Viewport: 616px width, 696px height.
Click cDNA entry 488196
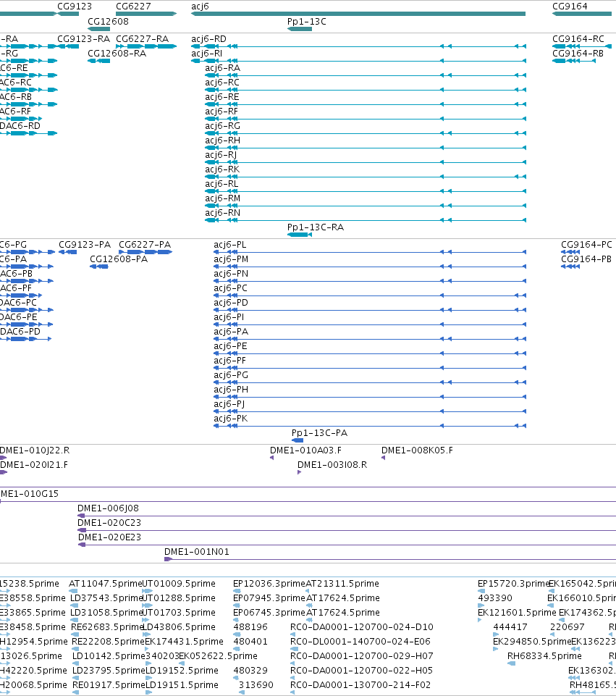click(x=250, y=627)
